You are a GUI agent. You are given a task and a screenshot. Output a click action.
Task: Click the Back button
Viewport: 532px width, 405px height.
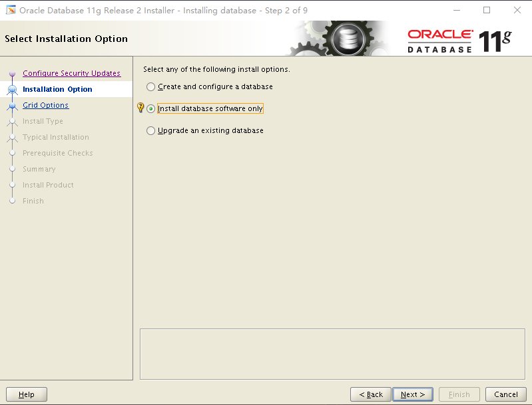tap(370, 394)
